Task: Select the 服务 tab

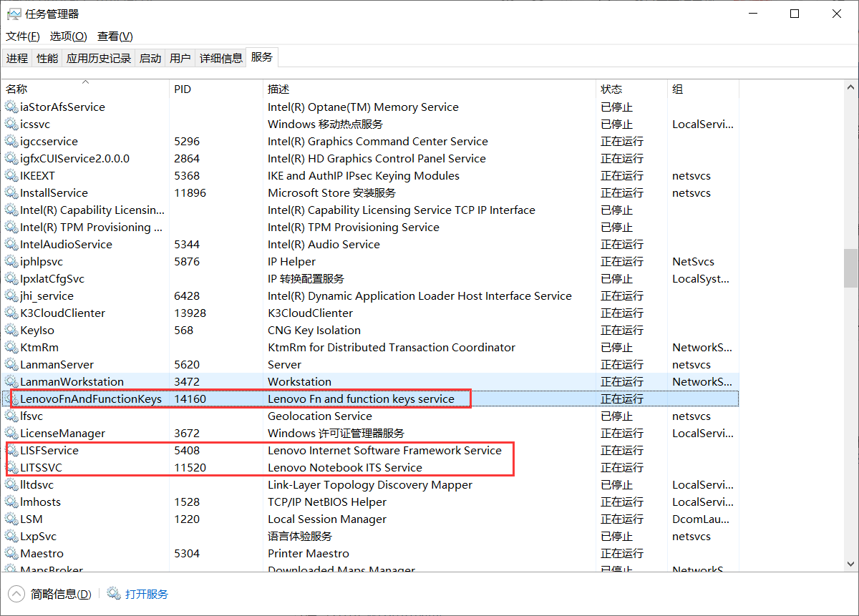Action: tap(262, 58)
